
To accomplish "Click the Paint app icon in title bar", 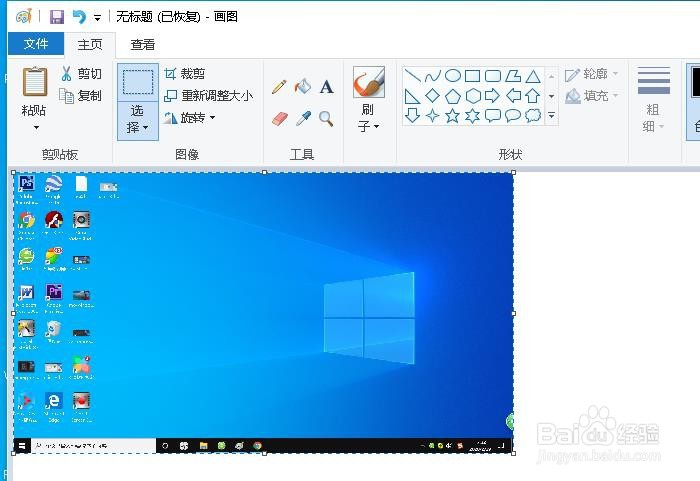I will (24, 17).
